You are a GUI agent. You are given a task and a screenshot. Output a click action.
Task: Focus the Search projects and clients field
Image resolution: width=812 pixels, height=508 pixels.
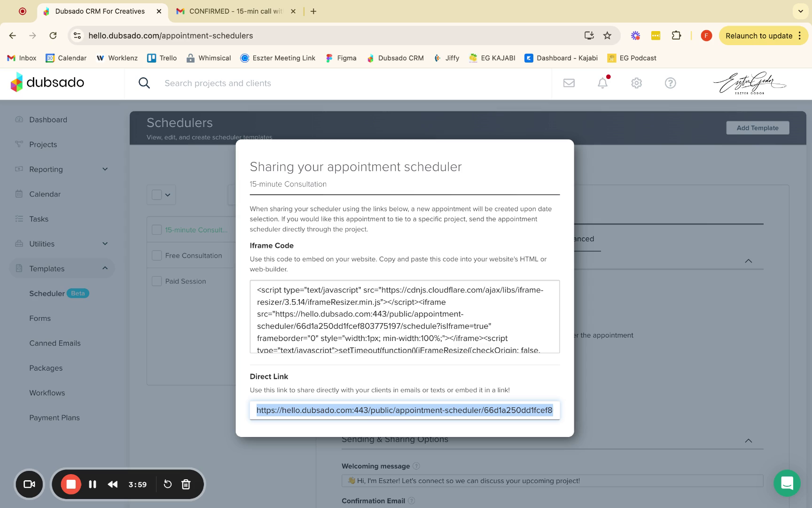[x=218, y=83]
